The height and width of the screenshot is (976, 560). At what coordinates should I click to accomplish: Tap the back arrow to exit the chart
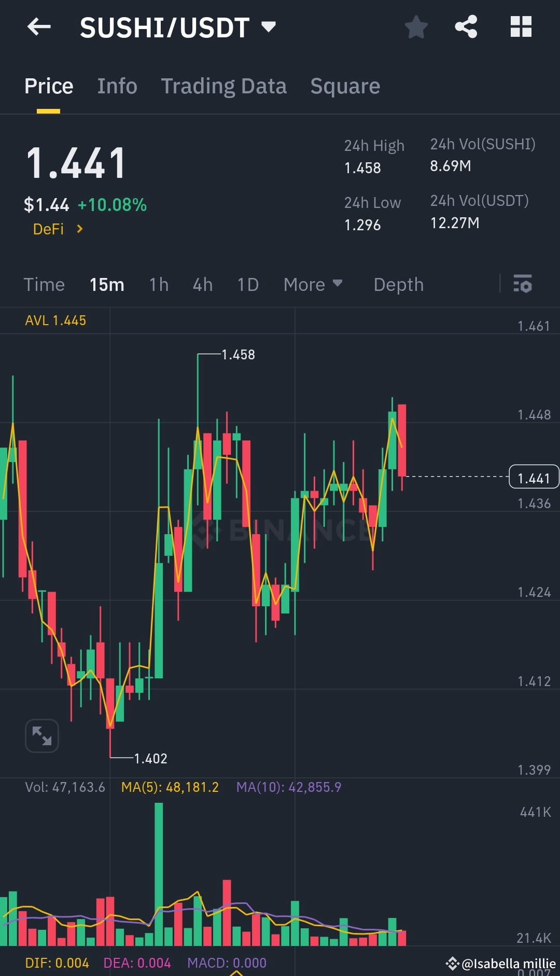point(39,27)
